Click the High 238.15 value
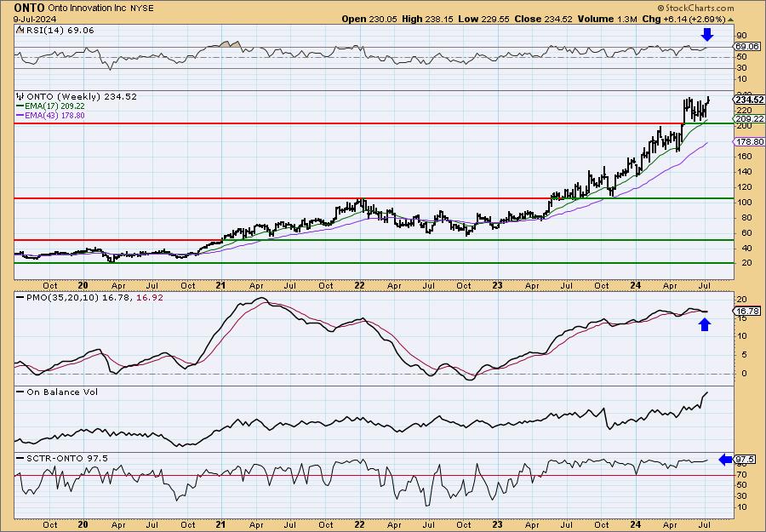This screenshot has height=532, width=766. pyautogui.click(x=427, y=19)
